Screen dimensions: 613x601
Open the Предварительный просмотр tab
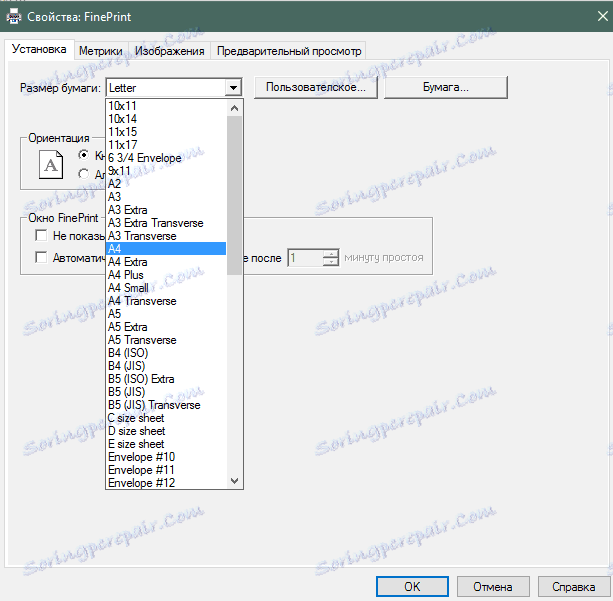[x=289, y=51]
